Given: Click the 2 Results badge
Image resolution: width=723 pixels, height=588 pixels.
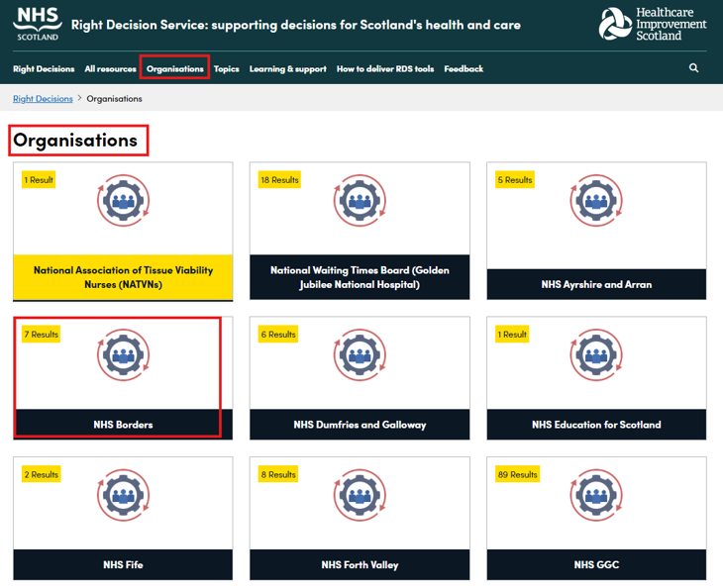Looking at the screenshot, I should pyautogui.click(x=42, y=474).
